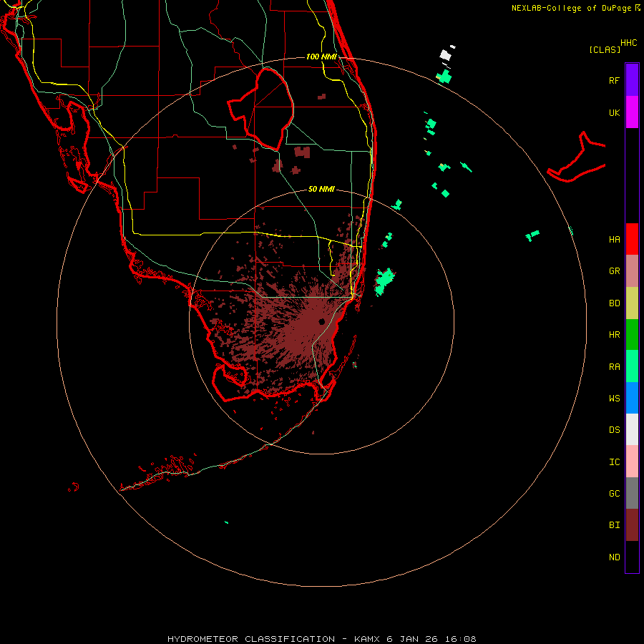Screen dimensions: 644x644
Task: Click the RA light-green legend swatch
Action: 632,366
